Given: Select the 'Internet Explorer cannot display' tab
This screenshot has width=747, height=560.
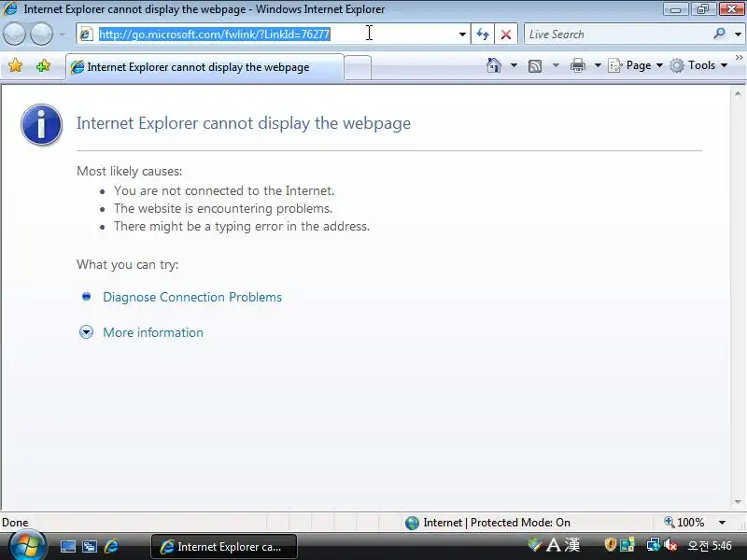Looking at the screenshot, I should pyautogui.click(x=204, y=67).
